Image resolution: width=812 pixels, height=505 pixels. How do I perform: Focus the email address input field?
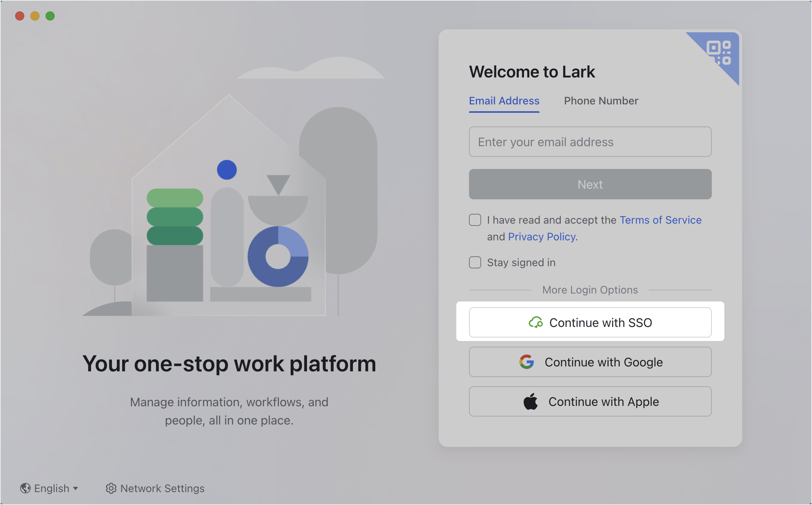(x=590, y=142)
